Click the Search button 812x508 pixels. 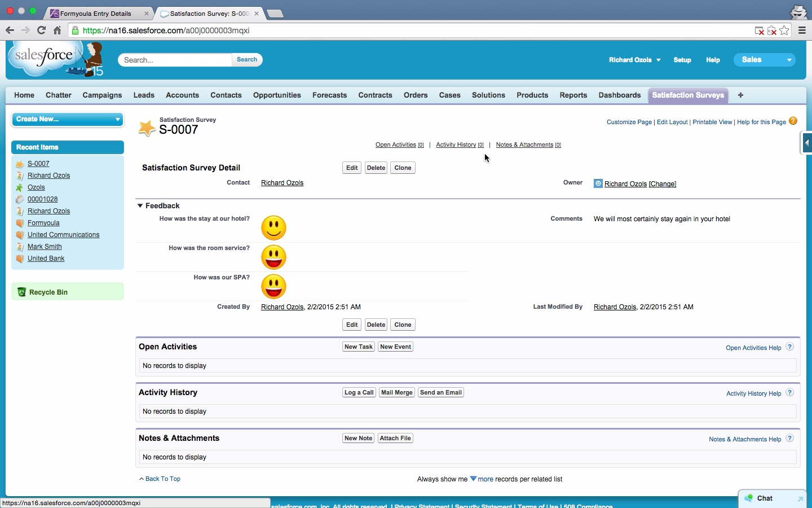point(247,59)
